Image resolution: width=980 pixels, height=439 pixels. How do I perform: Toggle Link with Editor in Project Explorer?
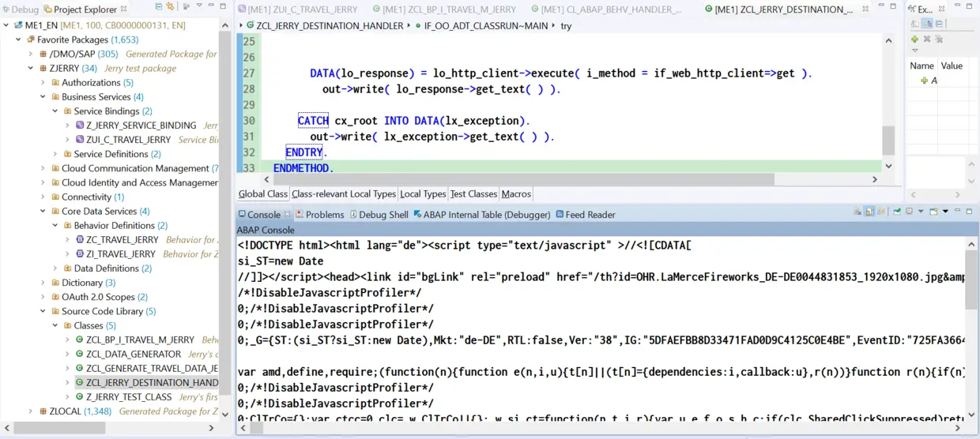click(x=169, y=6)
